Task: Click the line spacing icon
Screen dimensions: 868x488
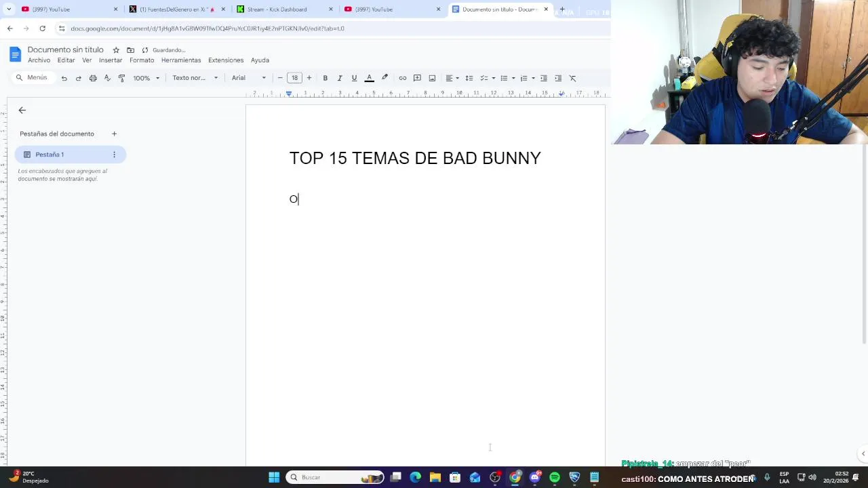Action: [x=469, y=78]
